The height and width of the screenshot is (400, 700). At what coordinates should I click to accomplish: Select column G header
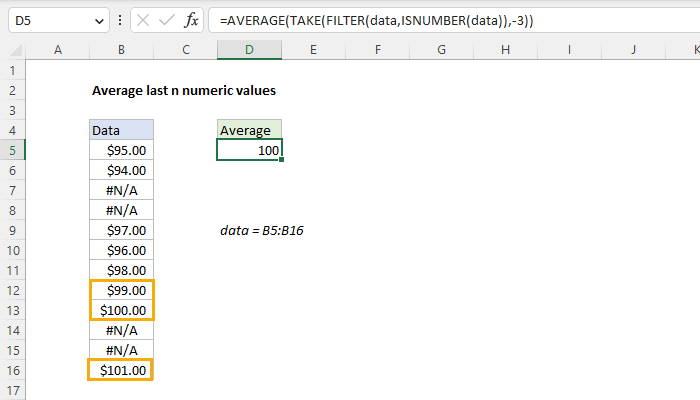click(x=442, y=50)
